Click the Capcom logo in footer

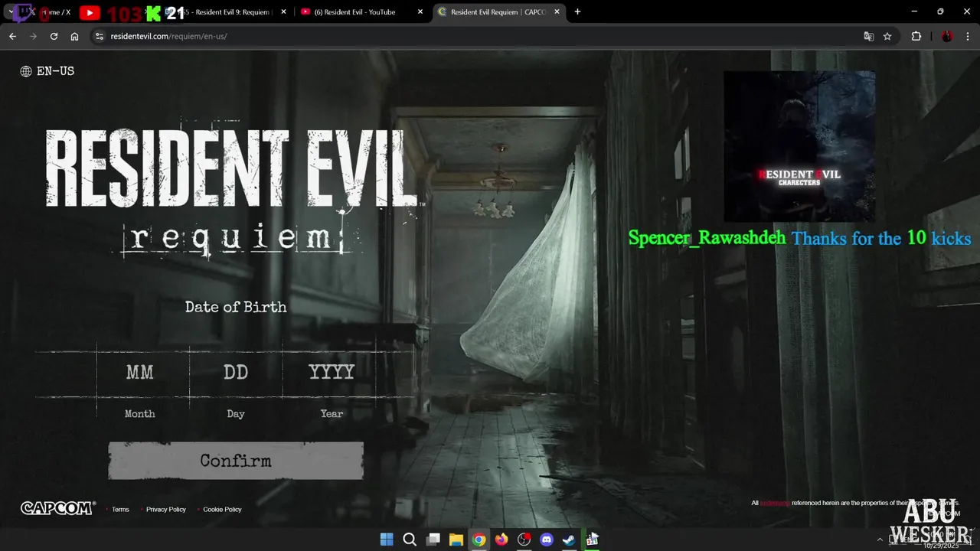57,508
